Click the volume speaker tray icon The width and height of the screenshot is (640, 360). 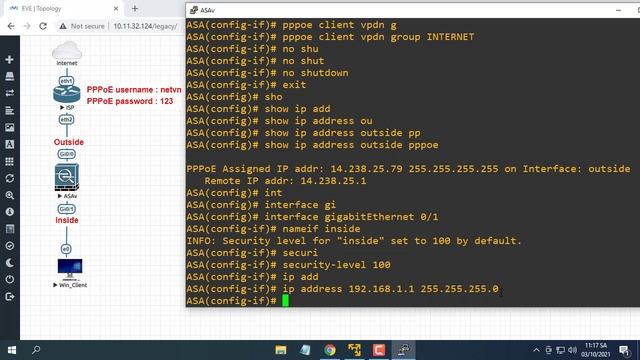click(x=572, y=350)
